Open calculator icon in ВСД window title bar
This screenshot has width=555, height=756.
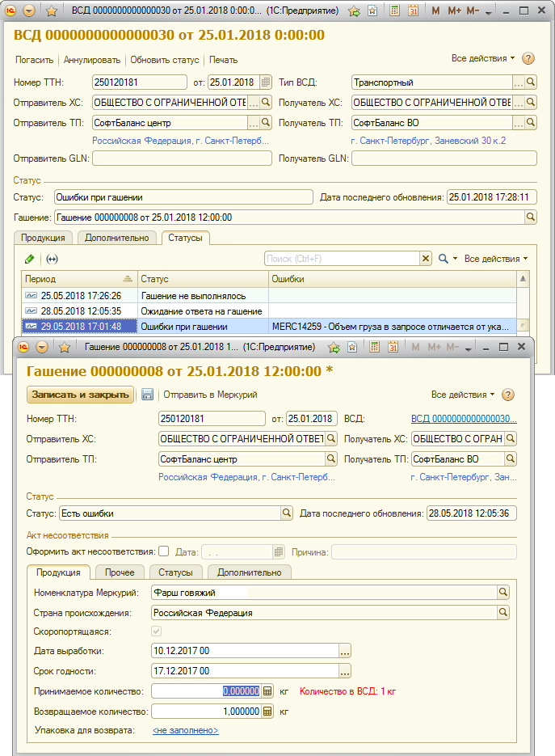(x=394, y=11)
